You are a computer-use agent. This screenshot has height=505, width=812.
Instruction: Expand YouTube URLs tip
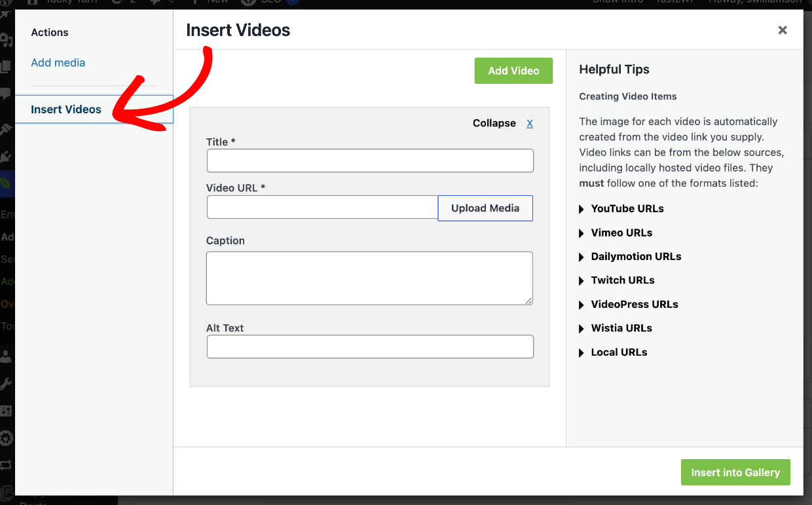pyautogui.click(x=621, y=209)
